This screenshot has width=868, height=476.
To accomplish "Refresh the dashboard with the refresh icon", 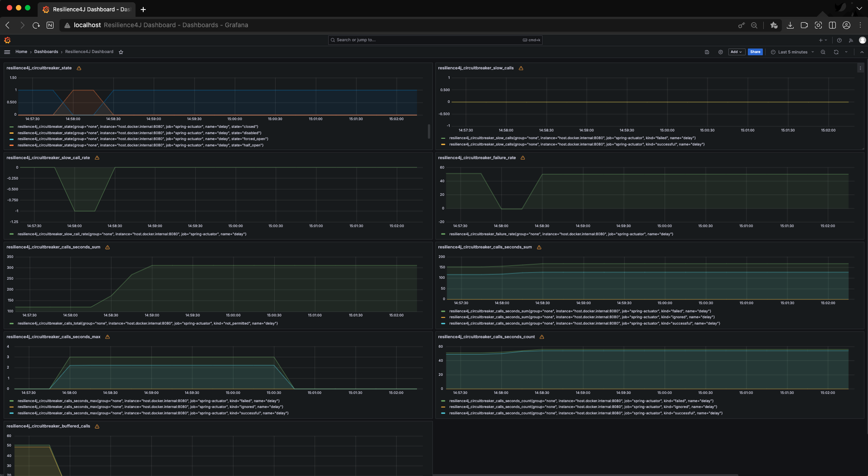I will point(836,52).
